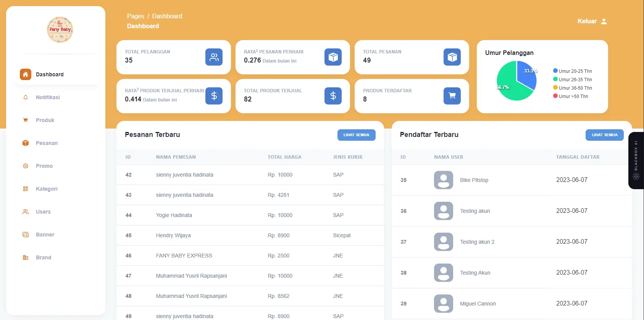Click the Pages breadcrumb link
The image size is (644, 320).
point(136,16)
